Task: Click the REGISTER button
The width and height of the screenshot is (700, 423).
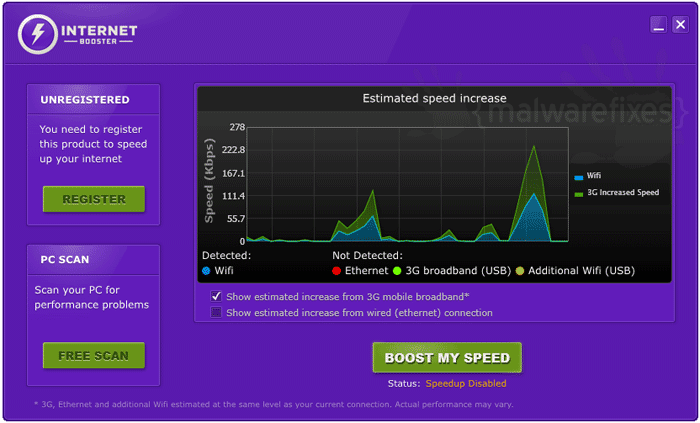Action: (94, 199)
